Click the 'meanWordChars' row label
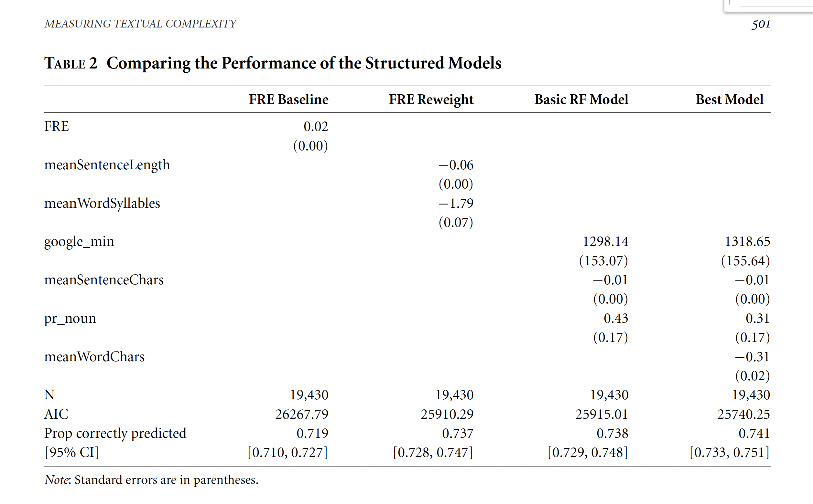813x504 pixels. point(94,357)
